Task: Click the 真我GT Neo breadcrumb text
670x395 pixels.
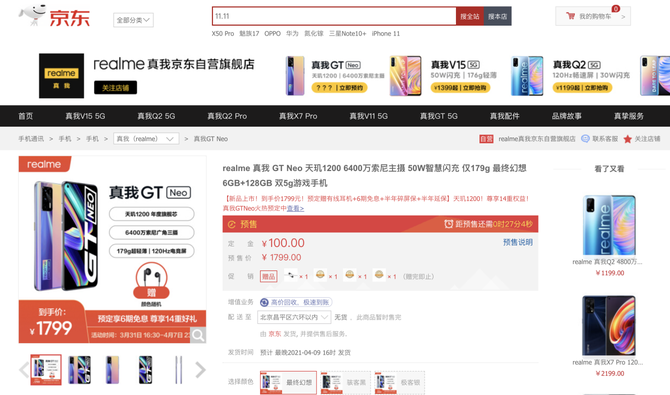Action: [210, 139]
